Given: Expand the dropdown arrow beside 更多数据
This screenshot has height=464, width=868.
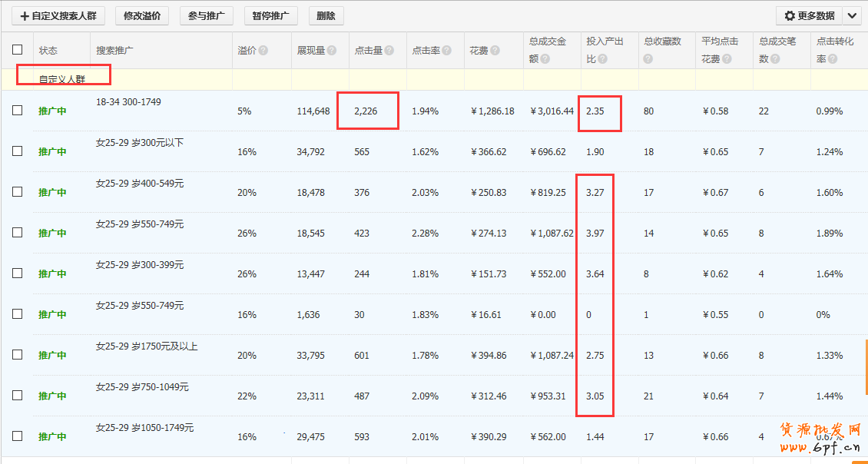Looking at the screenshot, I should [x=852, y=15].
